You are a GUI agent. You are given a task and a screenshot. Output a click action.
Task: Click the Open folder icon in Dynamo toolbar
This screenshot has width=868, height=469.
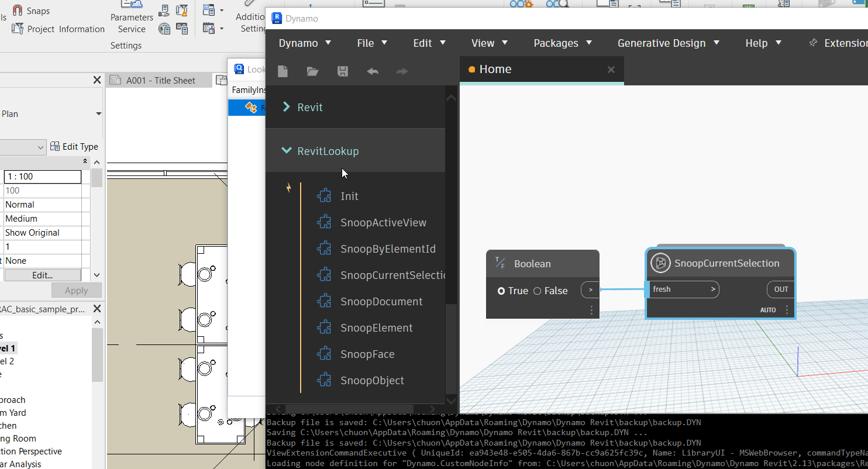click(x=313, y=71)
